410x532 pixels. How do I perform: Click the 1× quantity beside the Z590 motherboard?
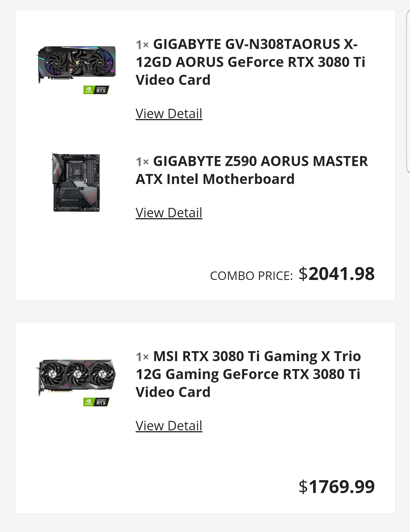pyautogui.click(x=142, y=162)
